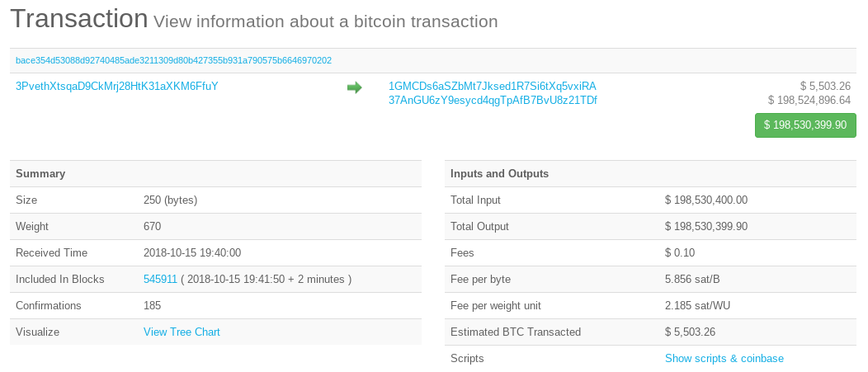The height and width of the screenshot is (372, 868).
Task: Click the Confirmations value 185
Action: 153,306
